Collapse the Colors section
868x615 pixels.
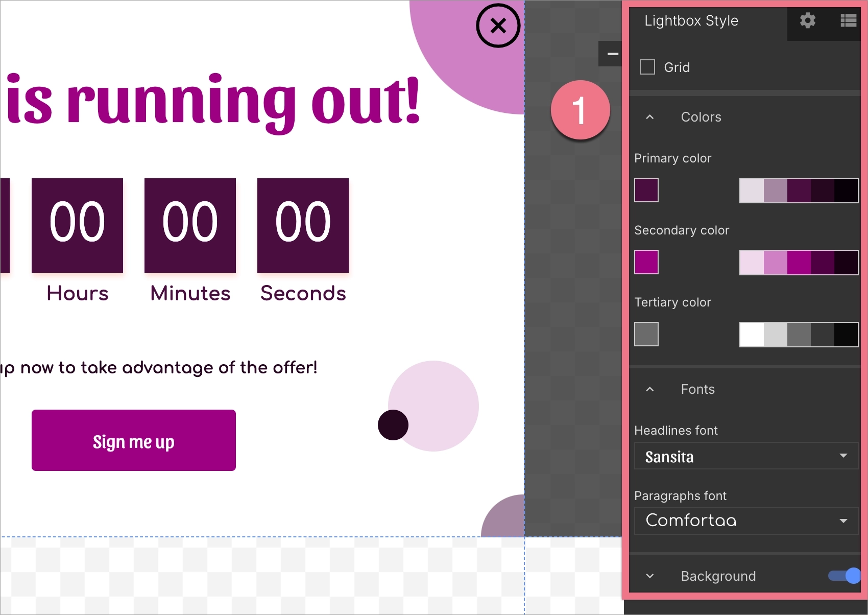(x=649, y=117)
